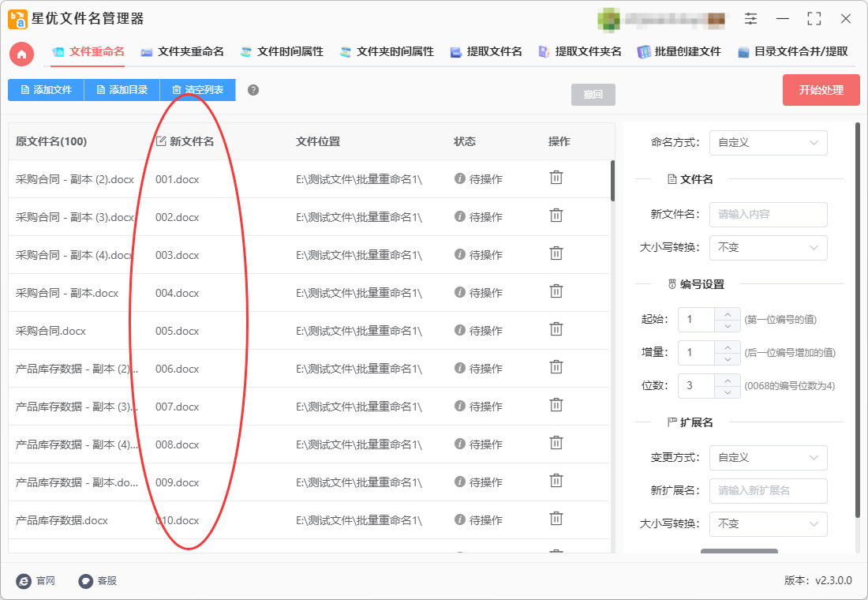This screenshot has width=868, height=600.
Task: Click trash icon beside 007.docx
Action: (x=556, y=406)
